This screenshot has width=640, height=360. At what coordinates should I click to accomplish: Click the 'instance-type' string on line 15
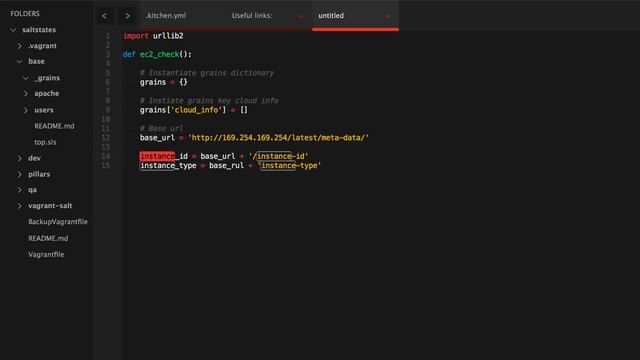point(289,165)
